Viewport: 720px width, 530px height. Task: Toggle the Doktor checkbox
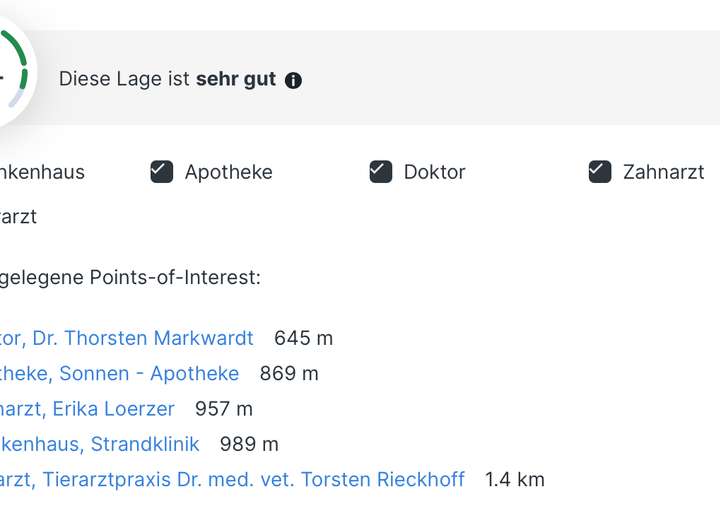point(381,172)
